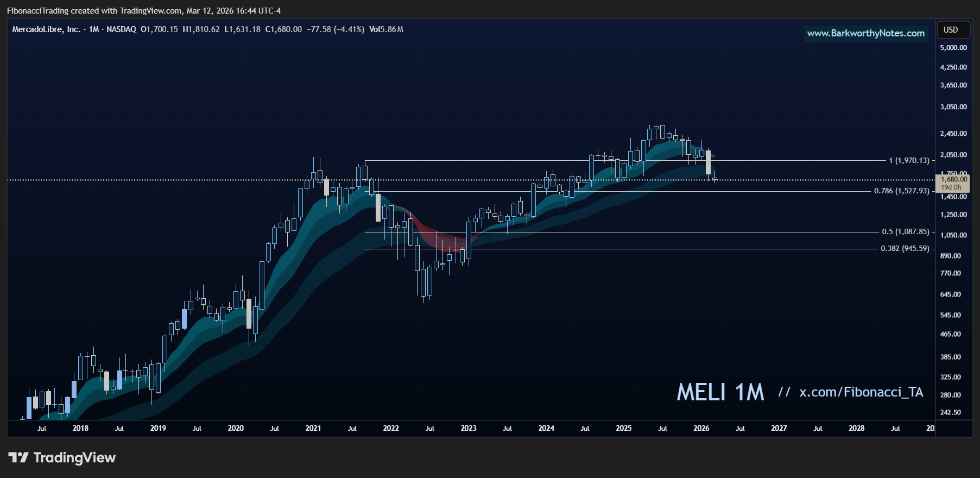Click the 2024 label on time axis
Screen dimensions: 980x478
[x=546, y=428]
